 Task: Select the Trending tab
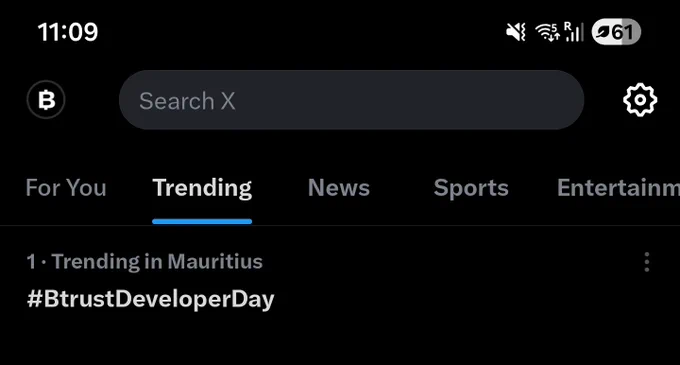[202, 188]
